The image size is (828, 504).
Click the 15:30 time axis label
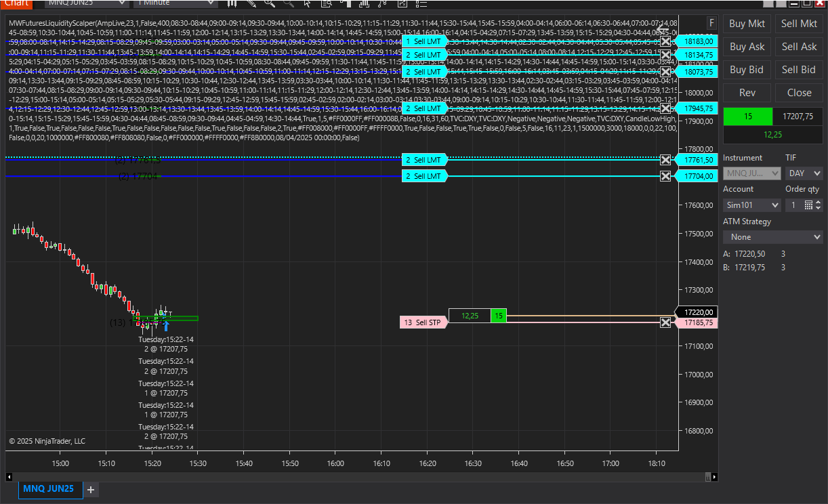[x=198, y=463]
